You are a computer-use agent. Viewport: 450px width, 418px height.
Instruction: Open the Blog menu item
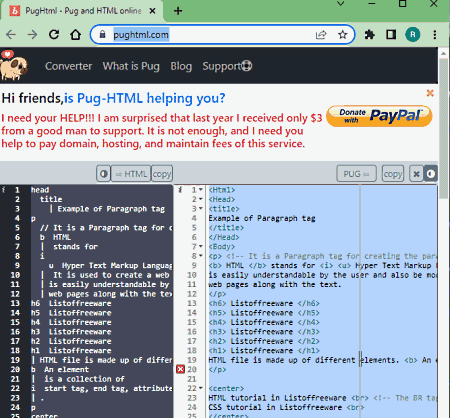[x=181, y=66]
